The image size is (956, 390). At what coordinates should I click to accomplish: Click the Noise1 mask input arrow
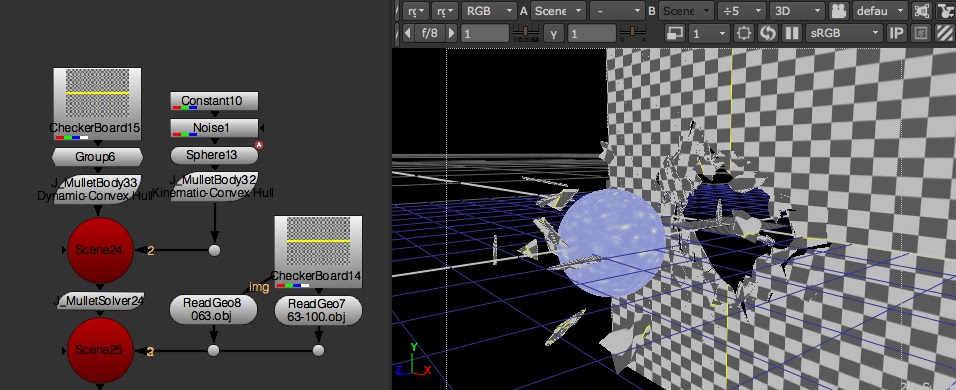click(262, 128)
